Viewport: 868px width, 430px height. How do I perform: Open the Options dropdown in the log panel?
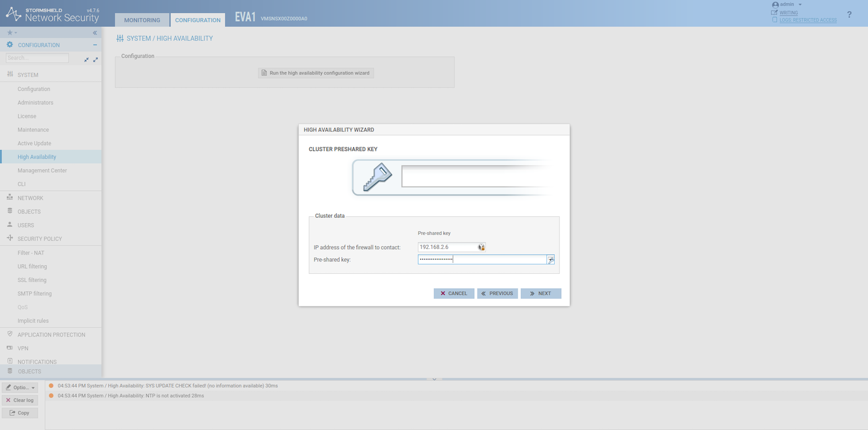20,387
